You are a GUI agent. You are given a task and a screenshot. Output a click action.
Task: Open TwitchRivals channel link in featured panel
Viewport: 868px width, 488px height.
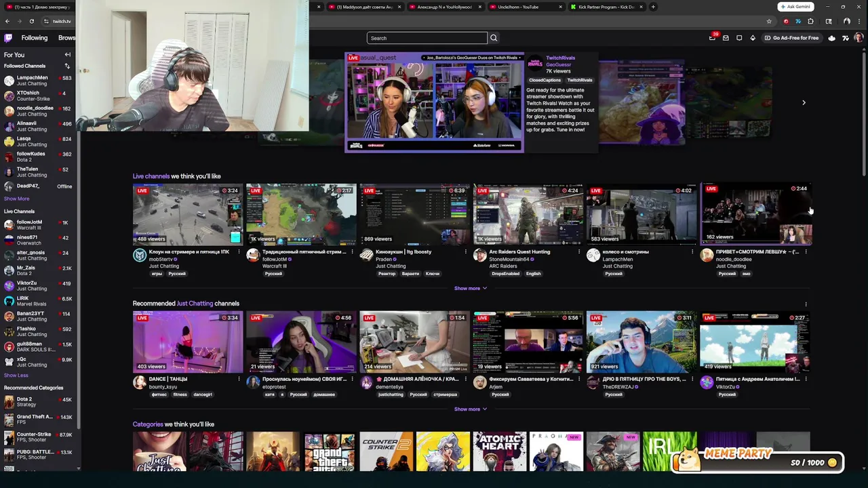coord(560,58)
